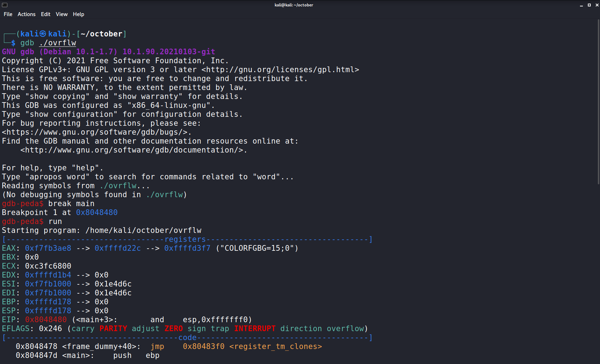Click the Starting program path /home/kali/october/ovrflw
This screenshot has width=600, height=364.
(x=144, y=230)
